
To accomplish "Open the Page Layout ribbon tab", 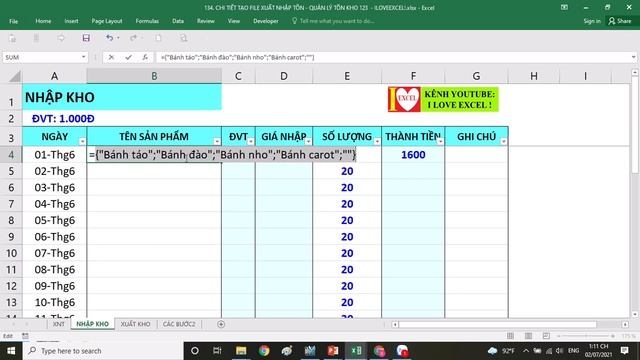I will pos(107,21).
